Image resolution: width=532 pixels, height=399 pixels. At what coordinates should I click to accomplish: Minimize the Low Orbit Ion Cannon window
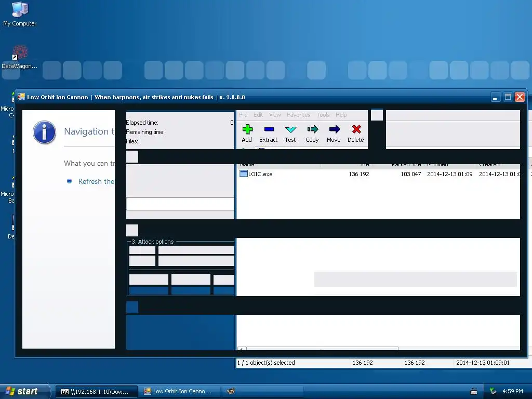click(x=496, y=97)
